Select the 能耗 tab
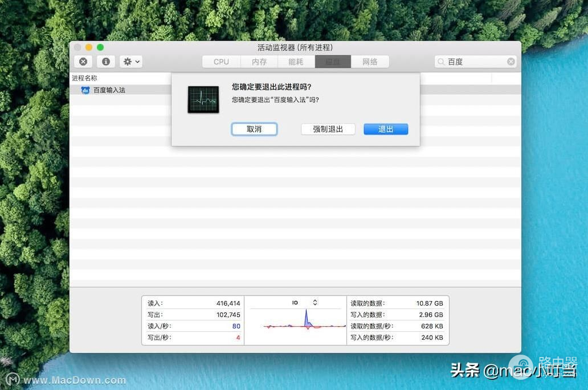Image resolution: width=588 pixels, height=390 pixels. 296,62
